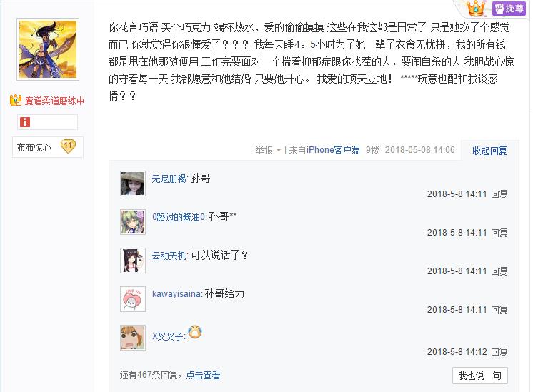Click the red badge icon under the username
This screenshot has width=533, height=392.
coord(26,122)
